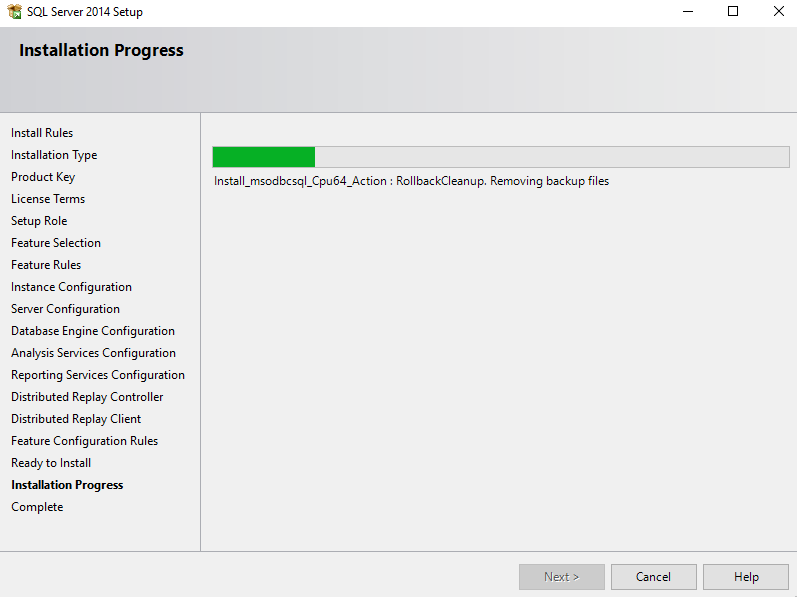The image size is (797, 597).
Task: Click the green installation progress bar
Action: tap(501, 157)
